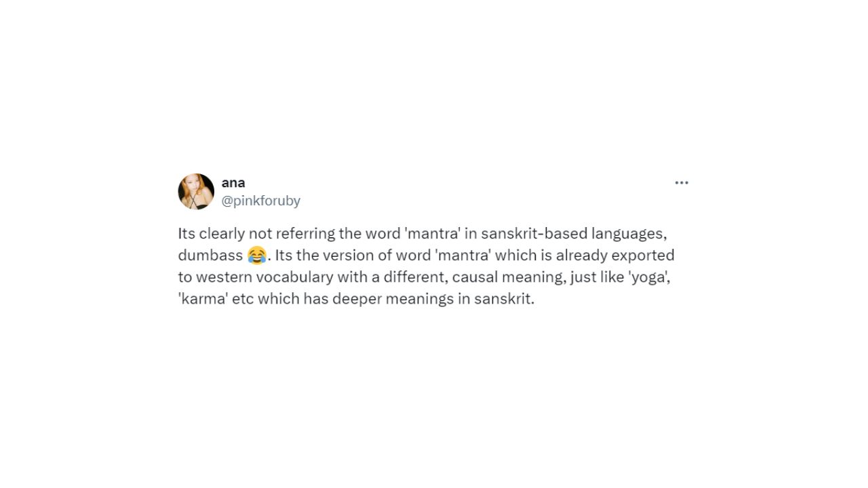Click the gray handle text below the name
Image resolution: width=868 pixels, height=488 pixels.
(261, 201)
